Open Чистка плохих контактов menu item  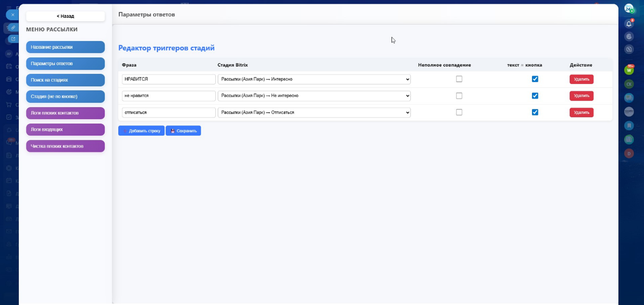(65, 146)
